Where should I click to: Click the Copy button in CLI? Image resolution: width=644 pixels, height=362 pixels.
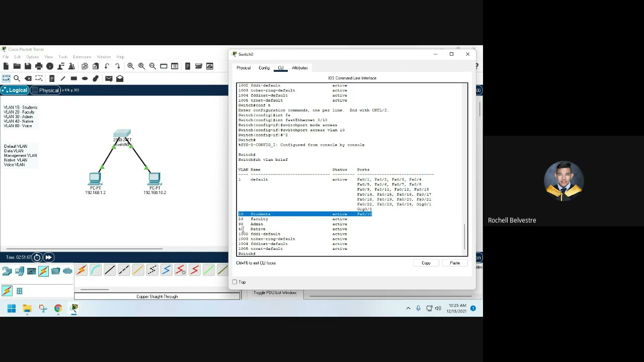tap(426, 263)
